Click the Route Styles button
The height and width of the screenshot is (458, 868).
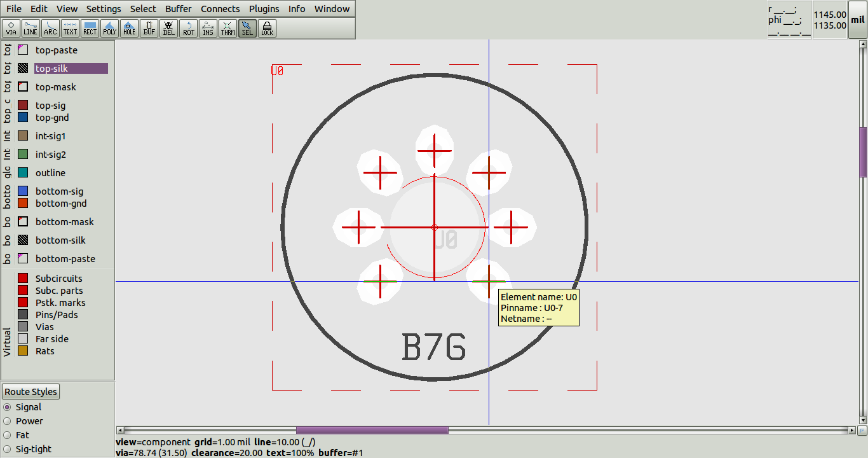(31, 392)
